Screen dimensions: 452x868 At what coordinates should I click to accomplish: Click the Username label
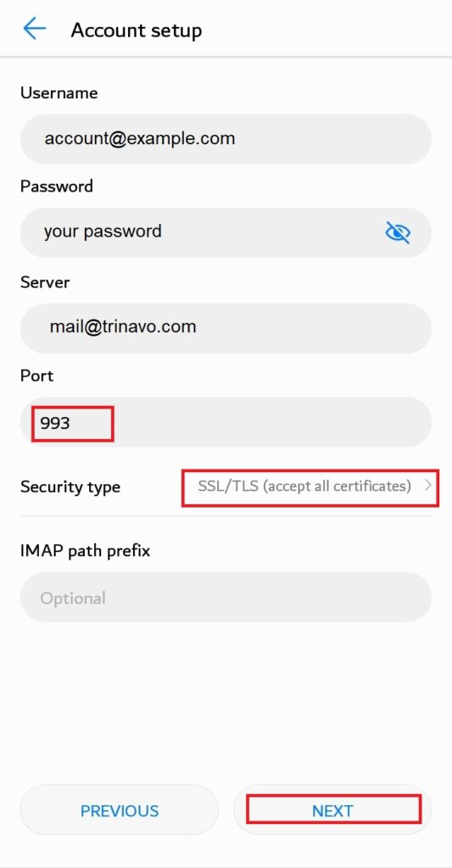click(x=59, y=93)
